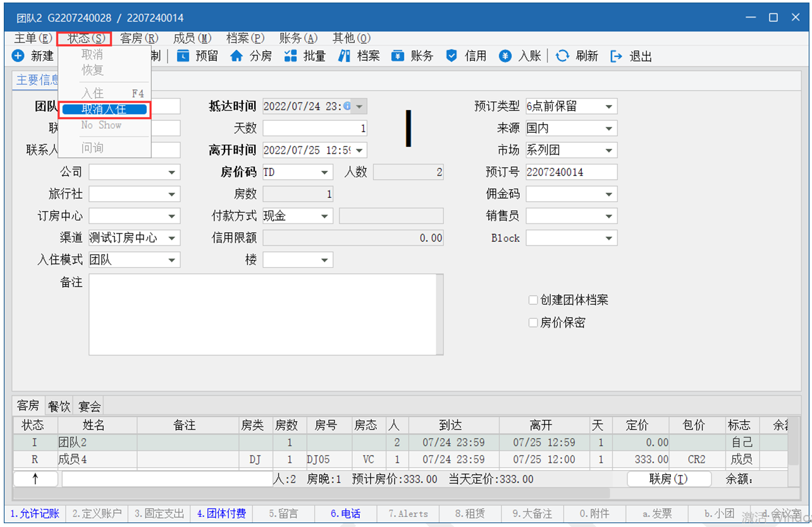
Task: Expand the 订房中心 dropdown
Action: pos(172,216)
